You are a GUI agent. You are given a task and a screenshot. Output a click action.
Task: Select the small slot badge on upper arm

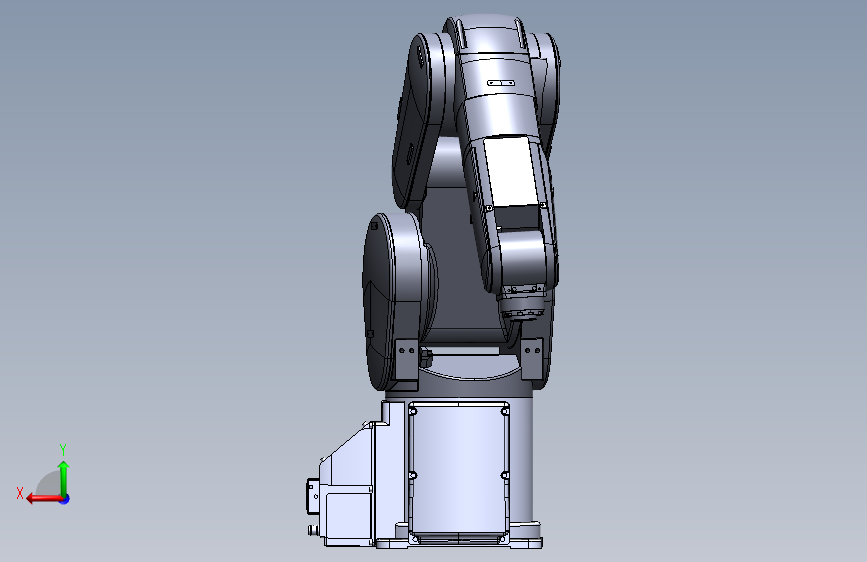[501, 83]
